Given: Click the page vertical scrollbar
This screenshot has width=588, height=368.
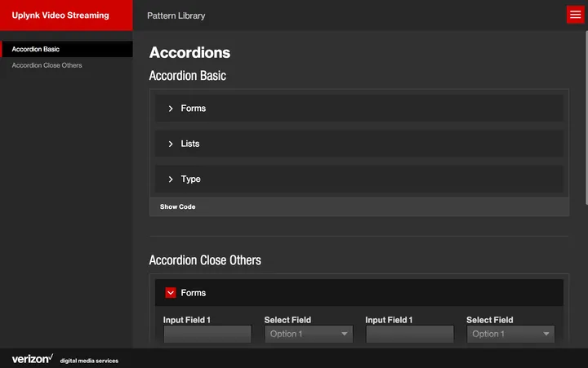Looking at the screenshot, I should click(x=586, y=117).
